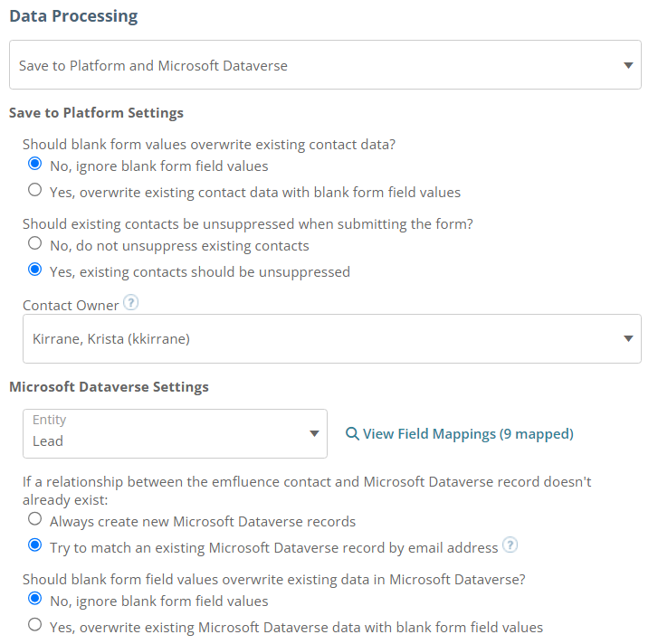Select 'No, ignore blank form field values' for Dataverse
The width and height of the screenshot is (658, 644).
tap(34, 599)
